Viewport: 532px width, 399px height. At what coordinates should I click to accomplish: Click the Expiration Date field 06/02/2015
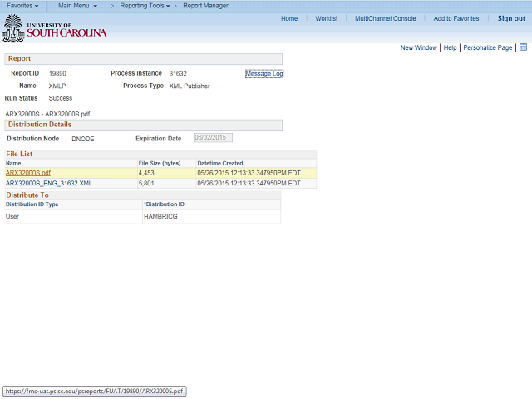click(x=213, y=138)
